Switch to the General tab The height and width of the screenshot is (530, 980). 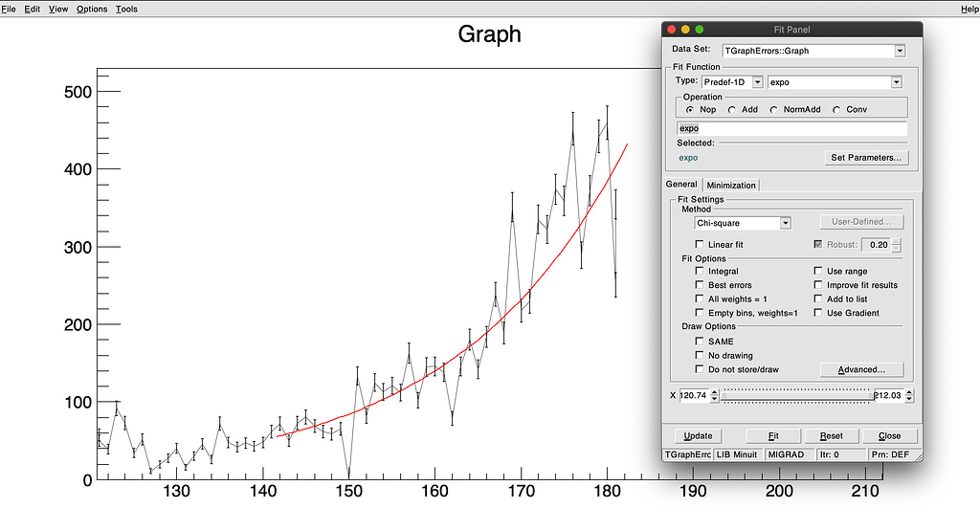(681, 185)
